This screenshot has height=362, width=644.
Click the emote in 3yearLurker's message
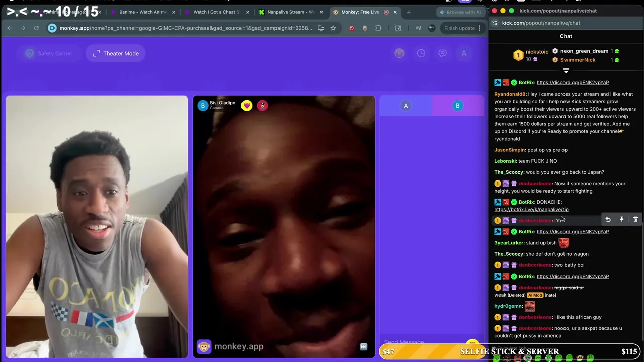pos(563,243)
